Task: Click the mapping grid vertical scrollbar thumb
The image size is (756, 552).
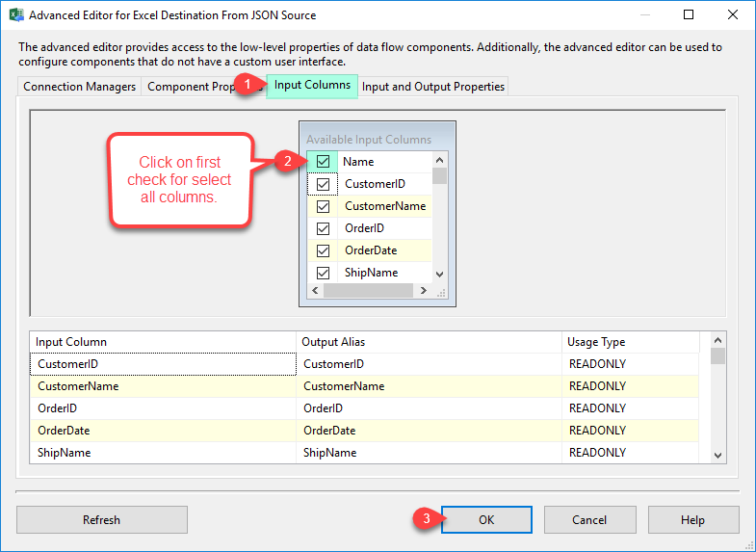Action: 717,356
